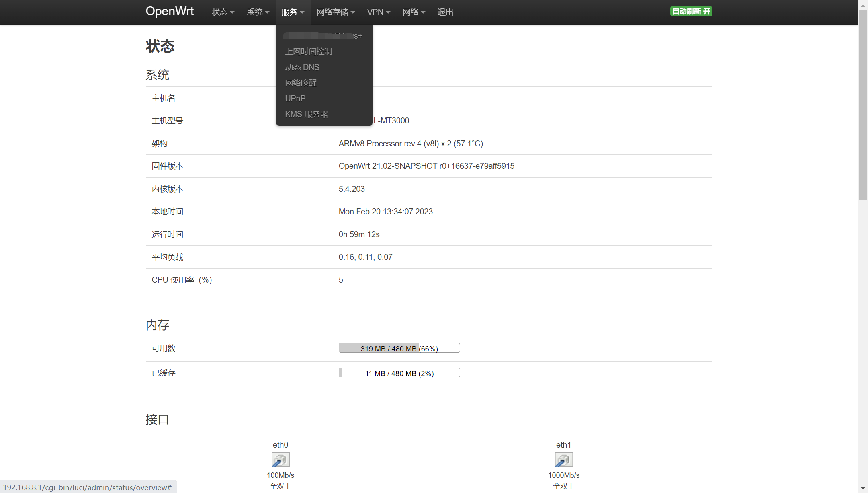This screenshot has height=493, width=868.
Task: Click the OpenWrt brand logo link
Action: 170,11
